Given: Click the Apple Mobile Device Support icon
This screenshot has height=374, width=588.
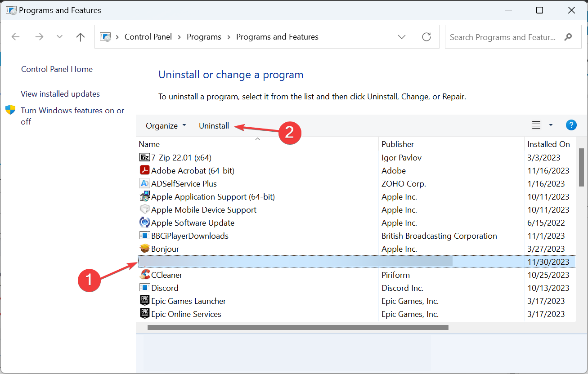Looking at the screenshot, I should pyautogui.click(x=144, y=209).
